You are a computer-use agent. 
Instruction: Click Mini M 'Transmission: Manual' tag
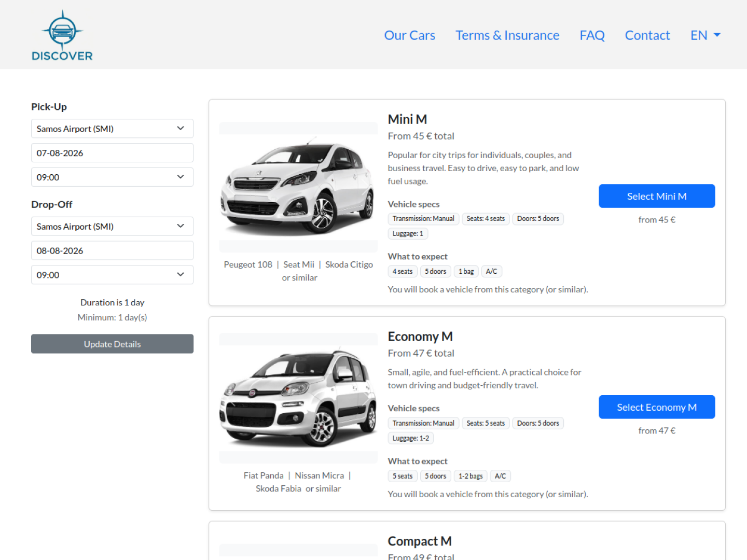(x=423, y=219)
